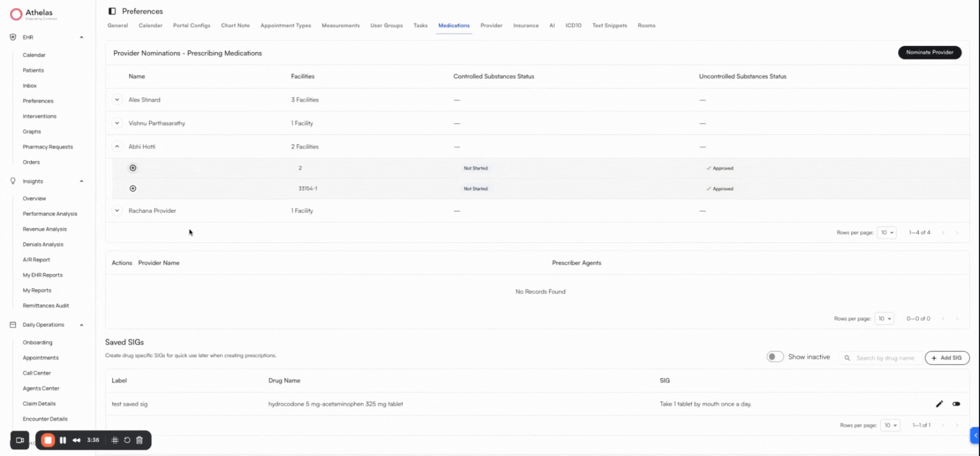Open the Chart Note tab
Image resolution: width=980 pixels, height=456 pixels.
point(235,26)
